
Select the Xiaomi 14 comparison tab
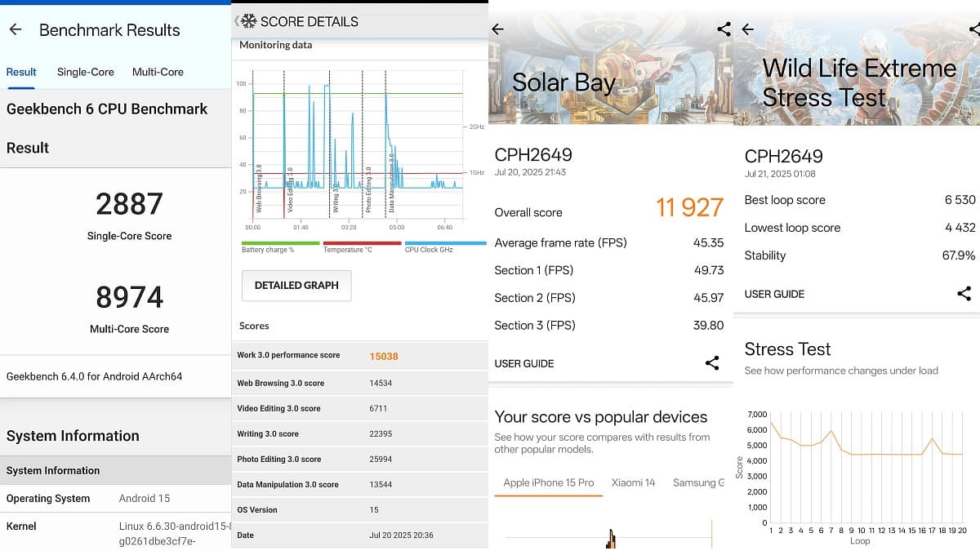point(634,482)
